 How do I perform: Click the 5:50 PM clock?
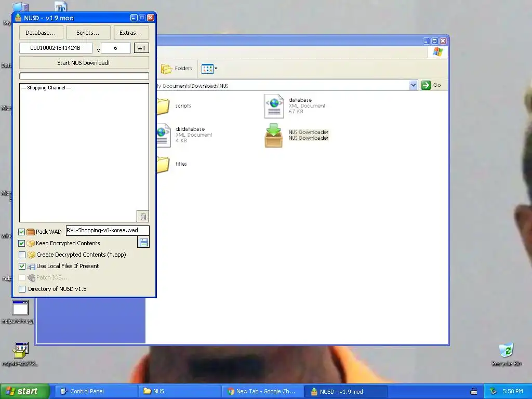tap(512, 392)
